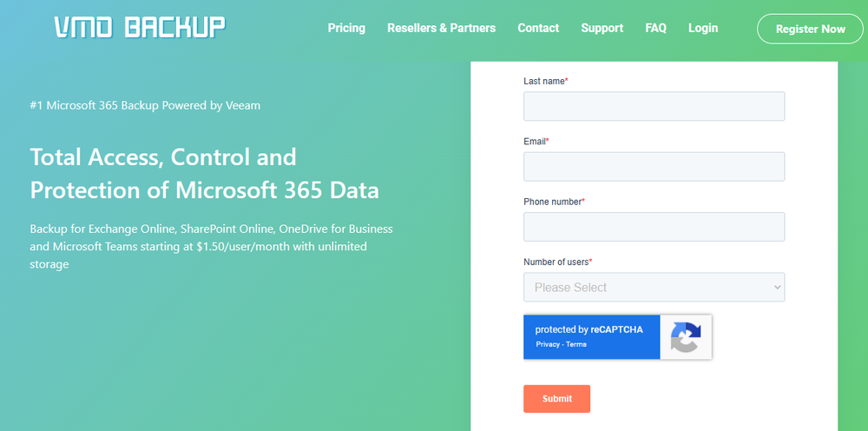Click the reCAPTCHA logo icon

686,337
